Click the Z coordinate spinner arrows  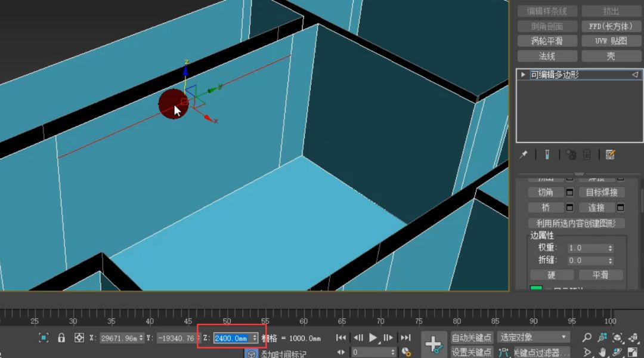[x=255, y=338]
